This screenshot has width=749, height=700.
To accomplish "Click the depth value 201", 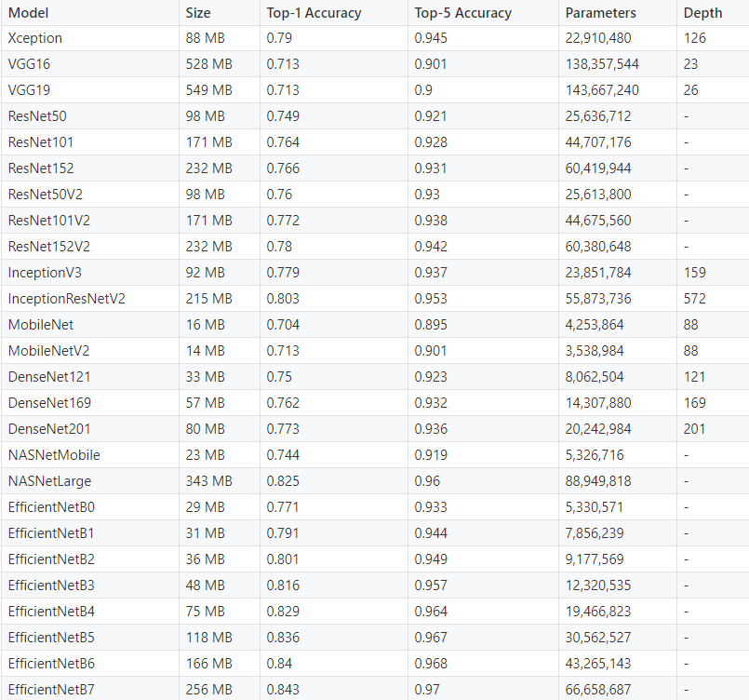I will pos(694,428).
